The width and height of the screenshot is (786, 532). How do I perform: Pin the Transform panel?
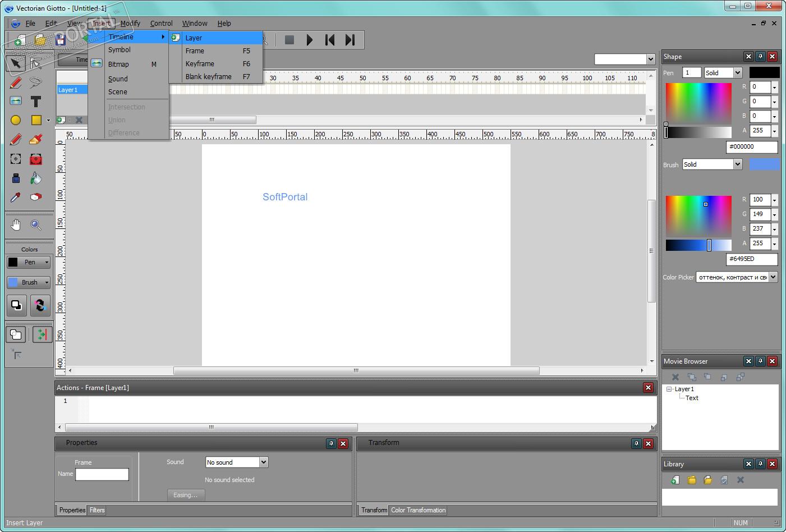coord(636,443)
